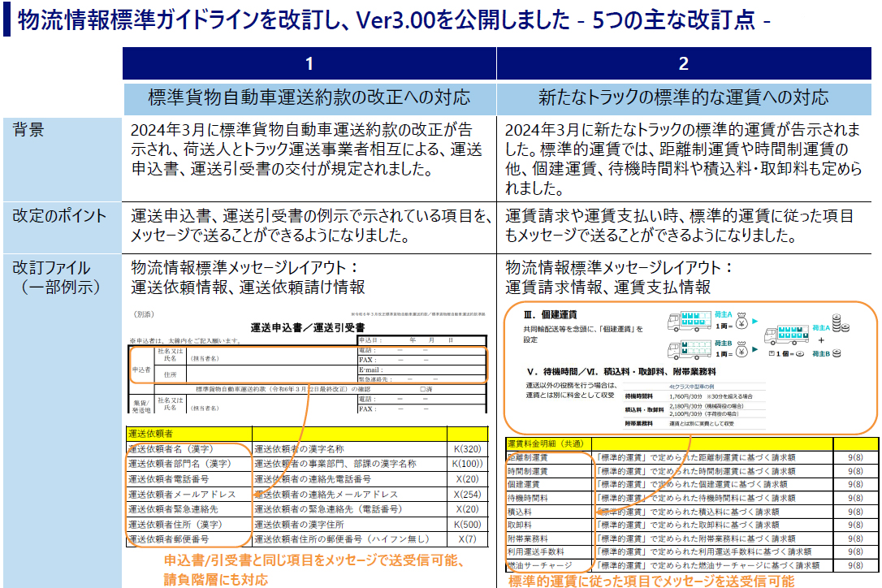
Task: Click the K(320) format value
Action: [468, 449]
